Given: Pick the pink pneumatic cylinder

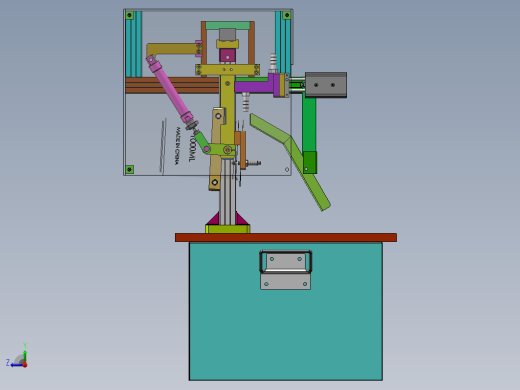Looking at the screenshot, I should pos(170,91).
